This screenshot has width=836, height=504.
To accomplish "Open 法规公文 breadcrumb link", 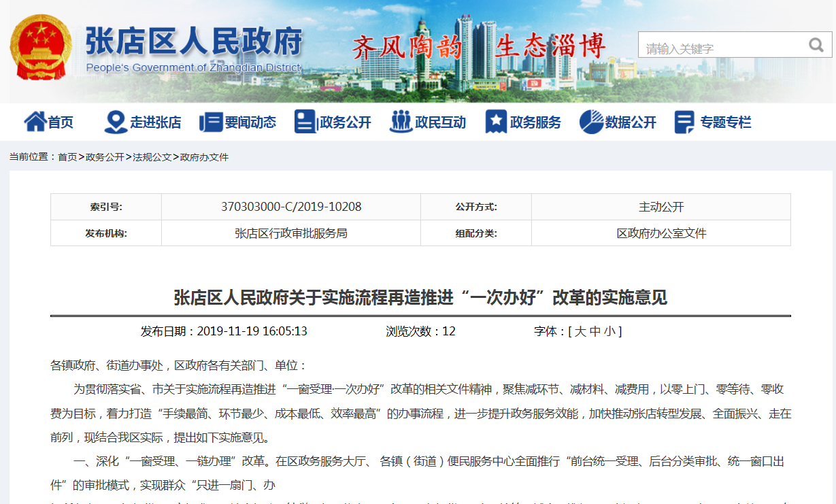I will pyautogui.click(x=152, y=157).
